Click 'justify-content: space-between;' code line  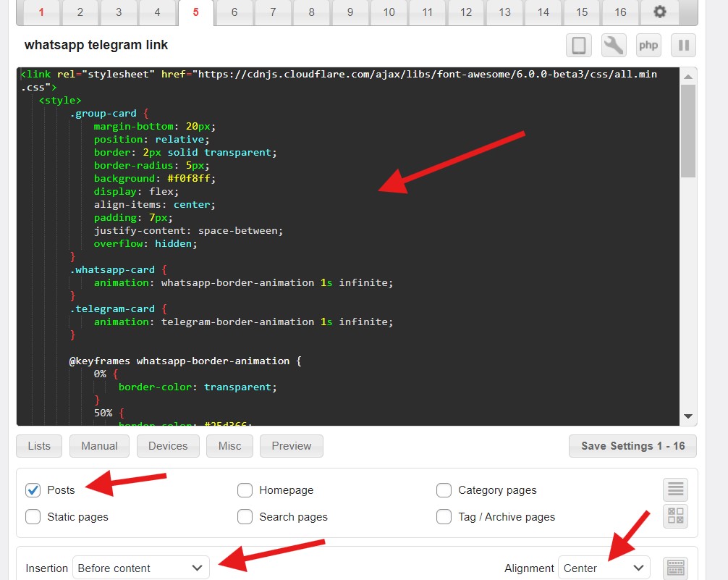(x=188, y=230)
